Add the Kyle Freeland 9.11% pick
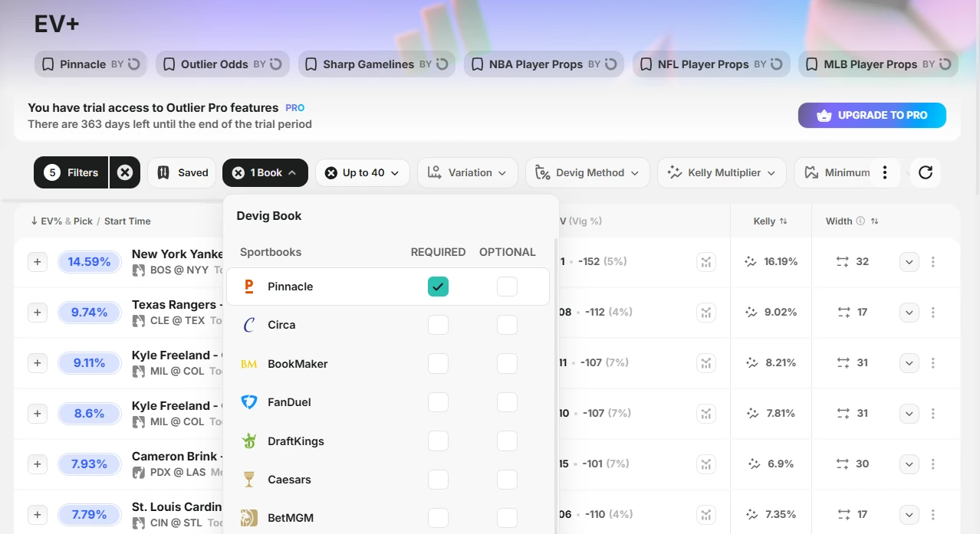 (38, 363)
